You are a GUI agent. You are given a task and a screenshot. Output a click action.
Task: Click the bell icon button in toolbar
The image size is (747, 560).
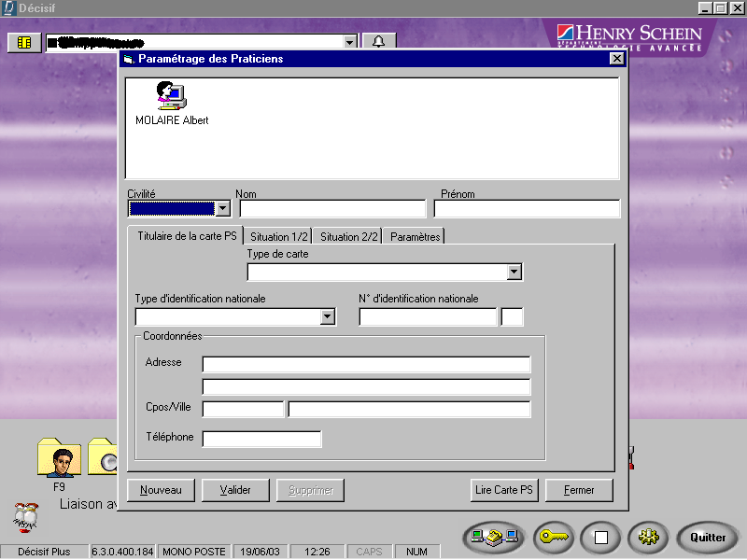click(378, 42)
